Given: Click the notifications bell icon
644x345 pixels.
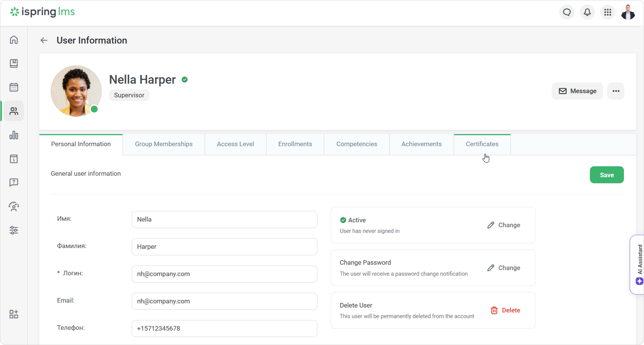Looking at the screenshot, I should click(587, 12).
